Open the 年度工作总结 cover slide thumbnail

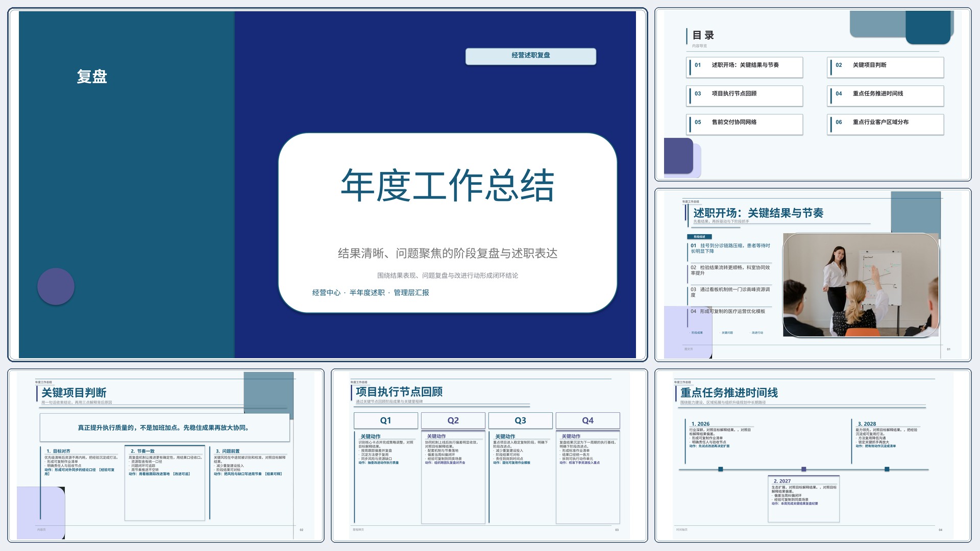pos(327,184)
